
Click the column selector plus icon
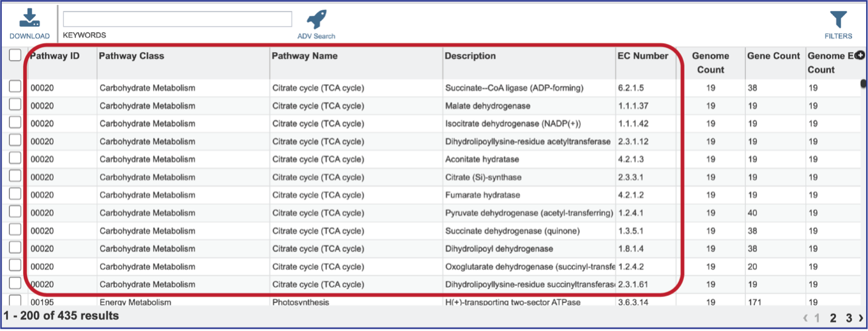[860, 55]
